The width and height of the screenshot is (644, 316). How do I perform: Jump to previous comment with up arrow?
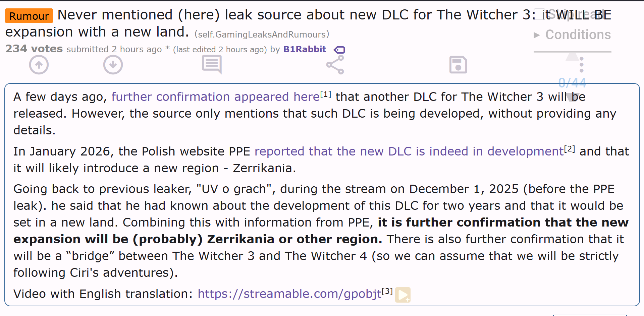(x=572, y=57)
